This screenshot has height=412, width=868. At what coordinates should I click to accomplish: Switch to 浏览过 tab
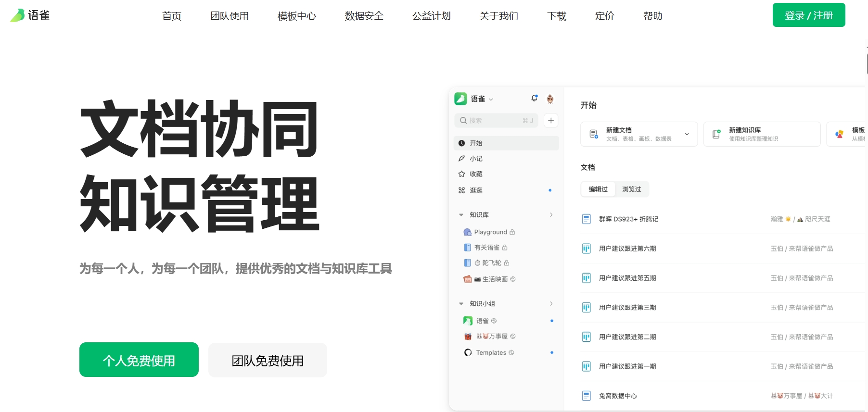point(631,189)
